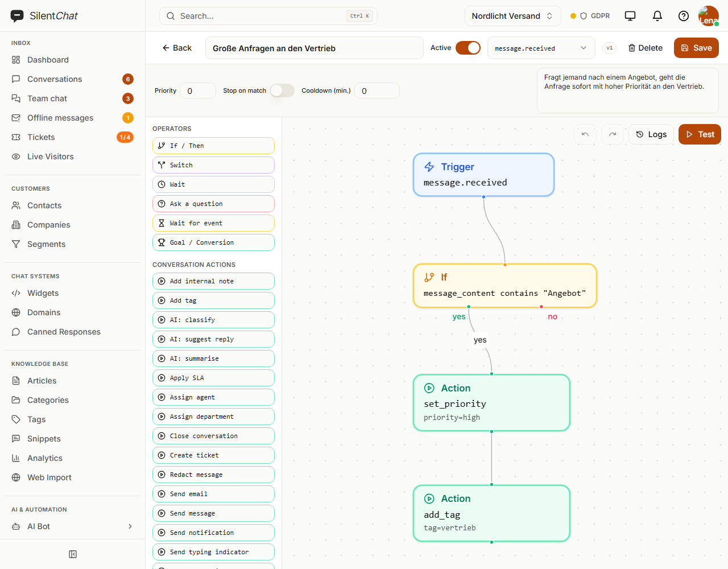The image size is (728, 569).
Task: Select the set_priority Action node
Action: (x=491, y=402)
